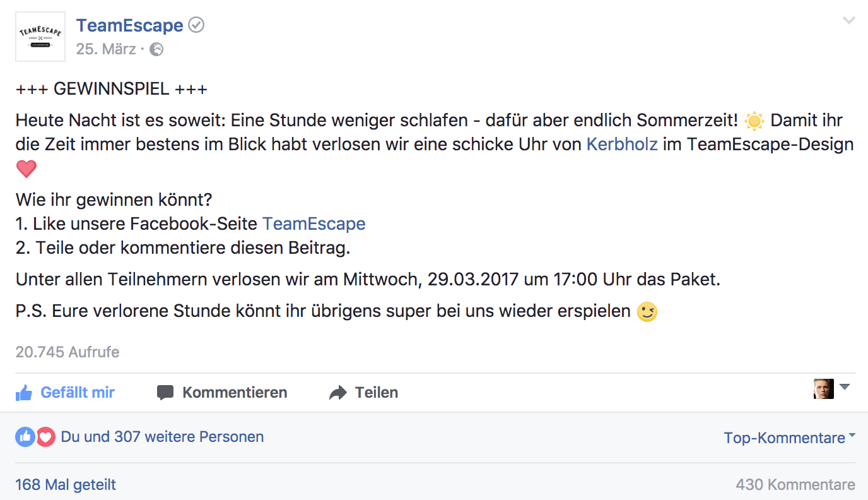Viewport: 868px width, 500px height.
Task: Click the red heart reaction icon
Action: [x=45, y=437]
